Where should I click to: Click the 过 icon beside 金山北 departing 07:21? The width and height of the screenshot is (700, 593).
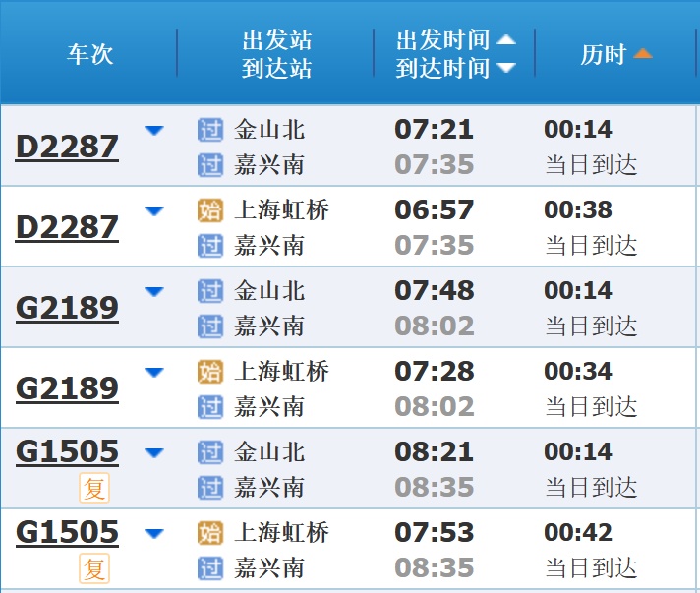click(210, 130)
